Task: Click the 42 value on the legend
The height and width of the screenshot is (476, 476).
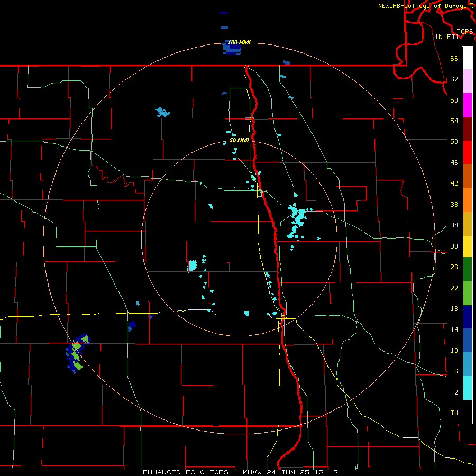Action: [x=454, y=183]
